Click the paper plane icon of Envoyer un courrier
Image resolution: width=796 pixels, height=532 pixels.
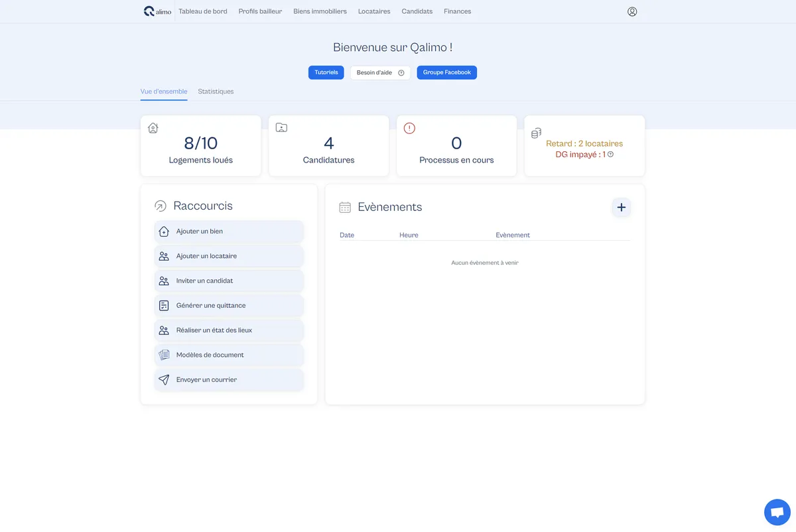click(164, 379)
